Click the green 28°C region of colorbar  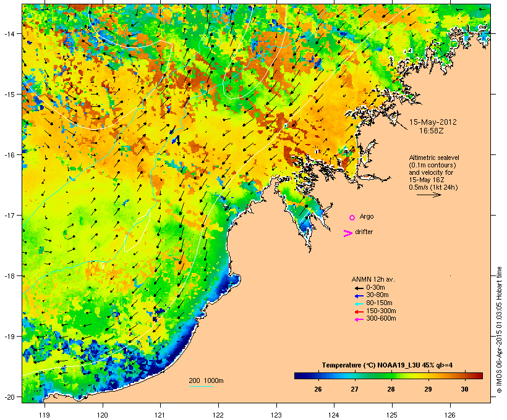[391, 376]
